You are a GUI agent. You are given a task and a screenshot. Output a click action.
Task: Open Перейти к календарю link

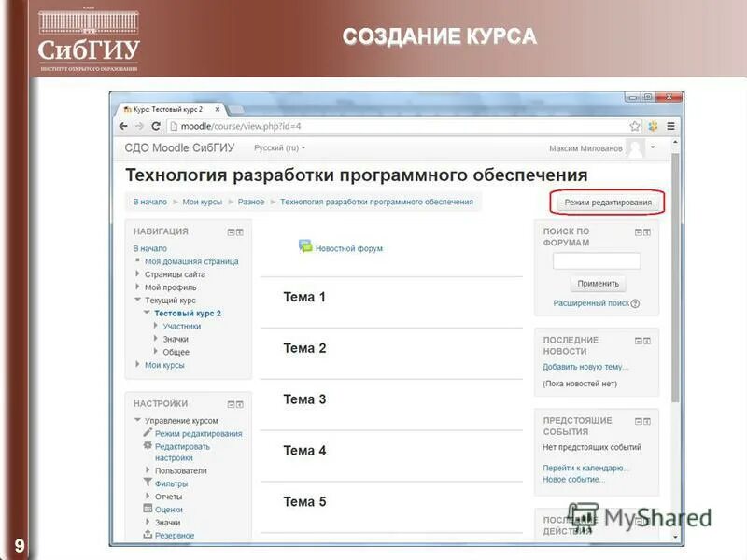pos(585,469)
